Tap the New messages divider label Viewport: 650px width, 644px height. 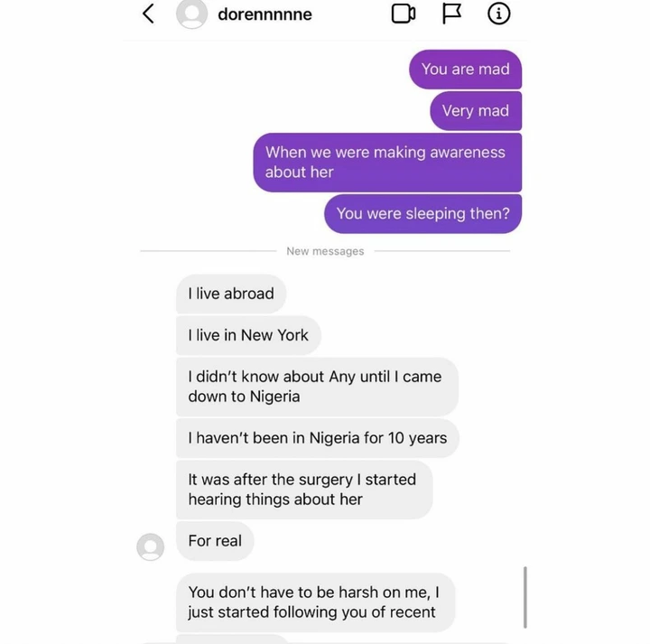tap(325, 251)
